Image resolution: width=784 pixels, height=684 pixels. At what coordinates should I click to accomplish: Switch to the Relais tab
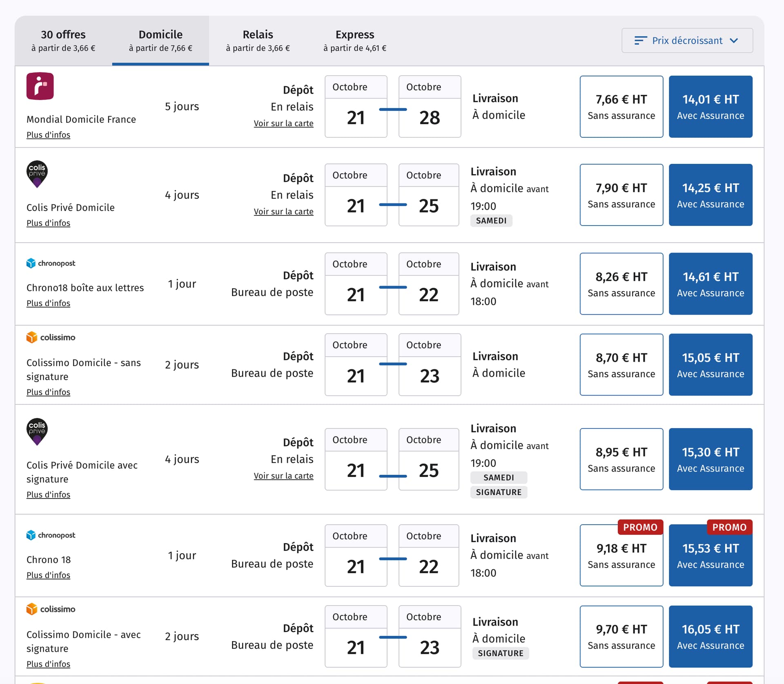(258, 40)
